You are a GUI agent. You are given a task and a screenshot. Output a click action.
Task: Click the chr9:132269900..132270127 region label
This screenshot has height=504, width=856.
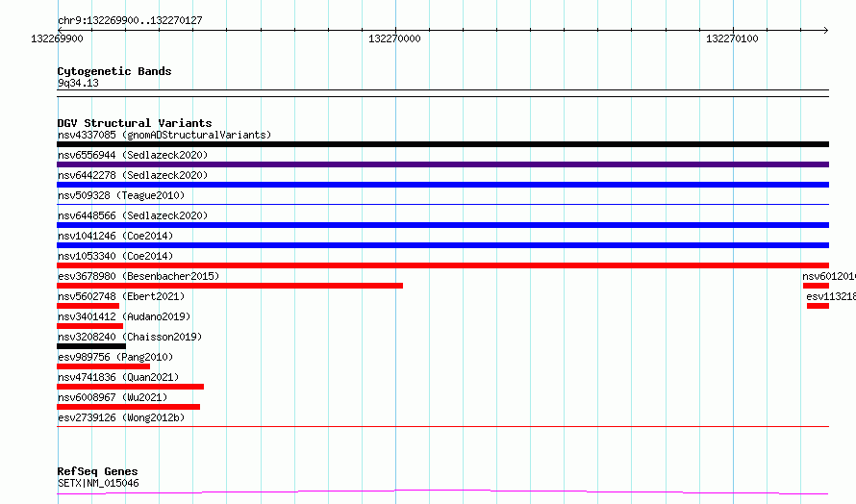(x=130, y=20)
